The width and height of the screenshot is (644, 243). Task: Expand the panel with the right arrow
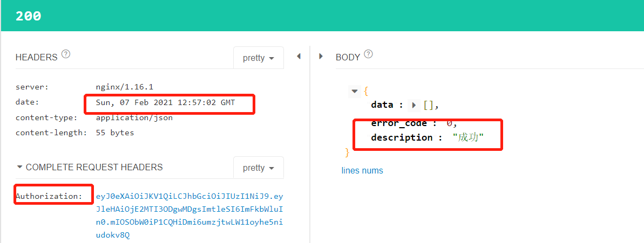point(321,57)
